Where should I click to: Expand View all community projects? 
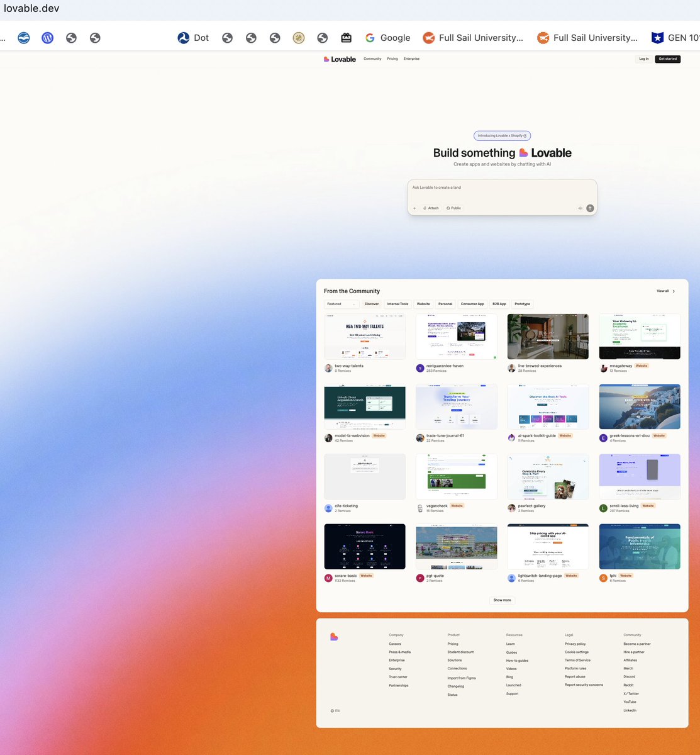point(665,291)
